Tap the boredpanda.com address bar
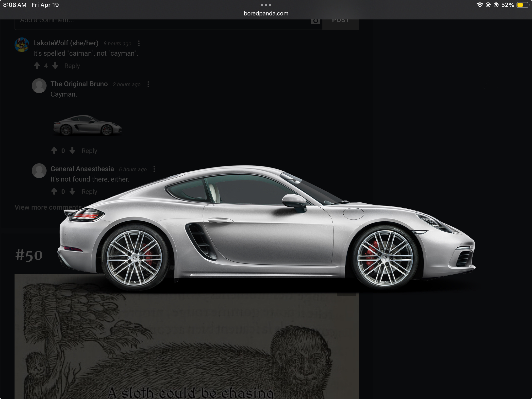 pos(266,13)
